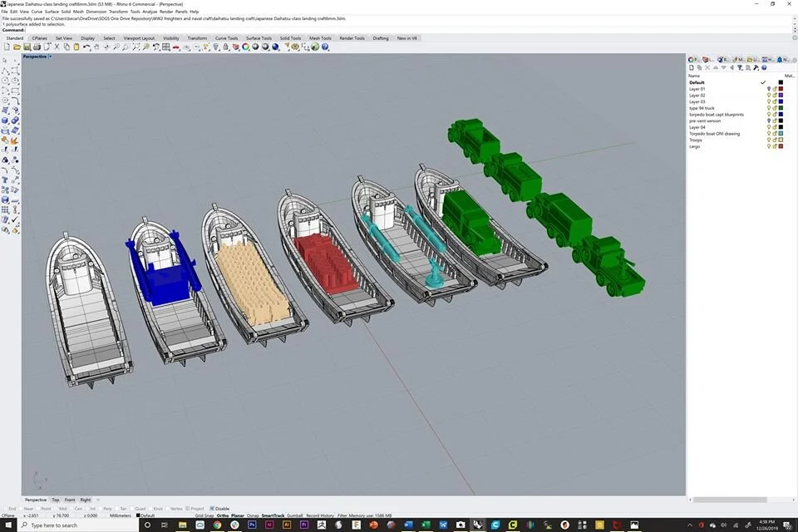Switch to the Curve Tools toolbar tab
The width and height of the screenshot is (798, 532).
pyautogui.click(x=226, y=38)
